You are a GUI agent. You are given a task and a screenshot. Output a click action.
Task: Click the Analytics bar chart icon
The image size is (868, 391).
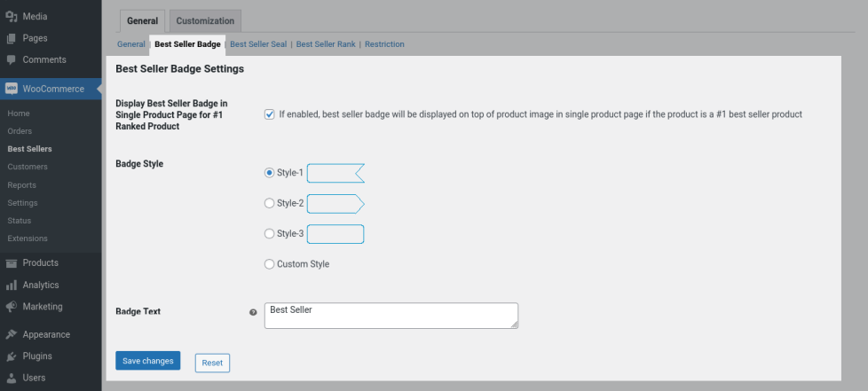pos(12,285)
